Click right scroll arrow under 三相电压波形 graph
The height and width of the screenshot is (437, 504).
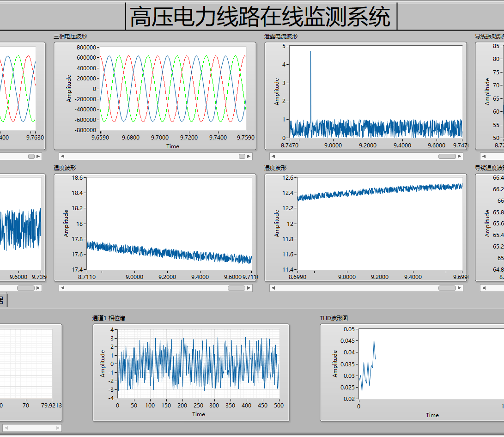coord(249,157)
